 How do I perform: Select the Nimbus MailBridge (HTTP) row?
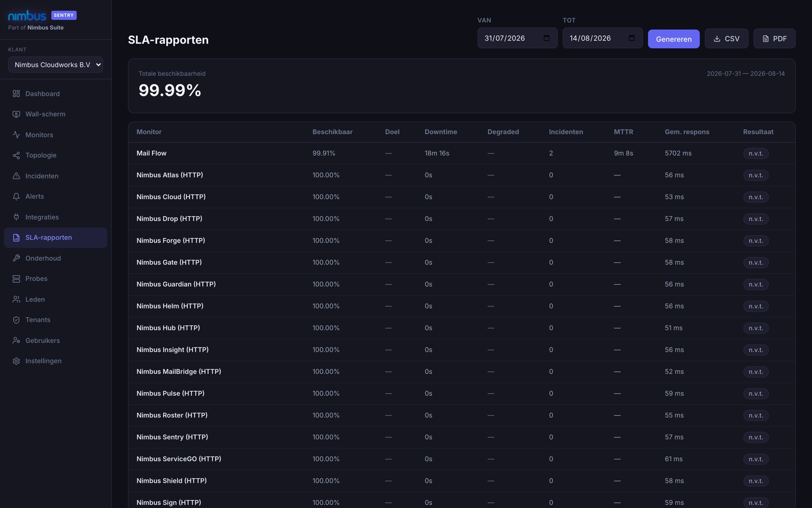[x=462, y=372]
